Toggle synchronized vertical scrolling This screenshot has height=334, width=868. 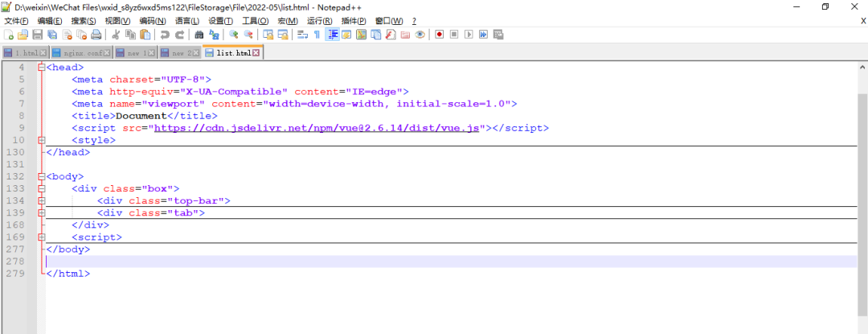[268, 35]
